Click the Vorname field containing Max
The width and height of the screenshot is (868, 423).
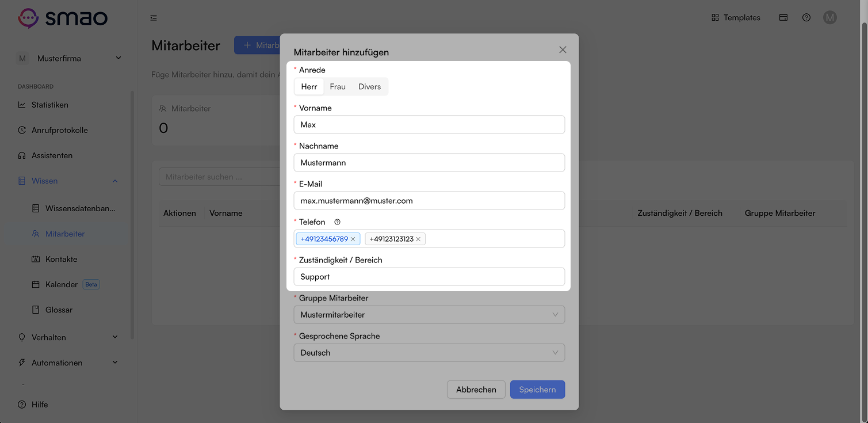[x=429, y=125]
